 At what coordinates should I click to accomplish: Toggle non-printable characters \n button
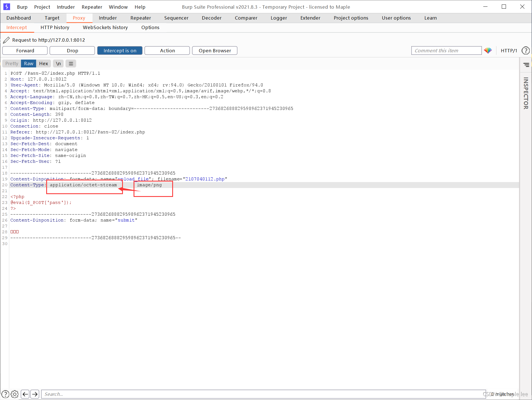click(58, 63)
